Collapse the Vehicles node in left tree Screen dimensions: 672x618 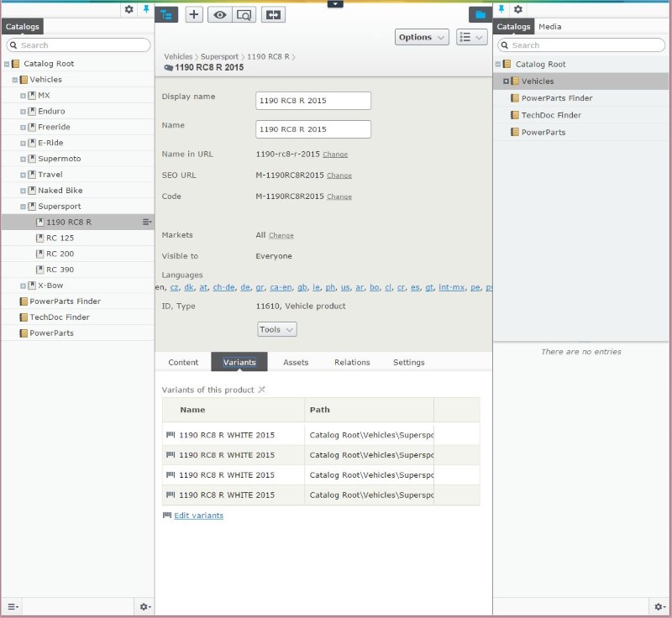pyautogui.click(x=15, y=80)
